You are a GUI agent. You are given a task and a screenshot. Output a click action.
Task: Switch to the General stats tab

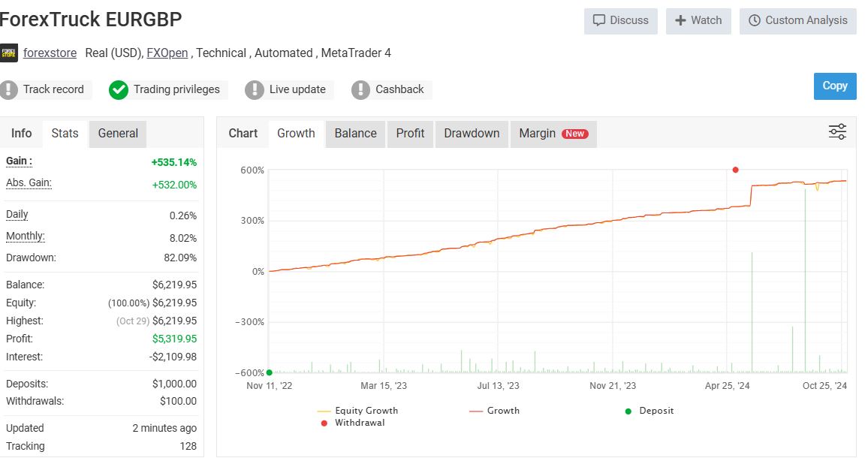click(118, 134)
